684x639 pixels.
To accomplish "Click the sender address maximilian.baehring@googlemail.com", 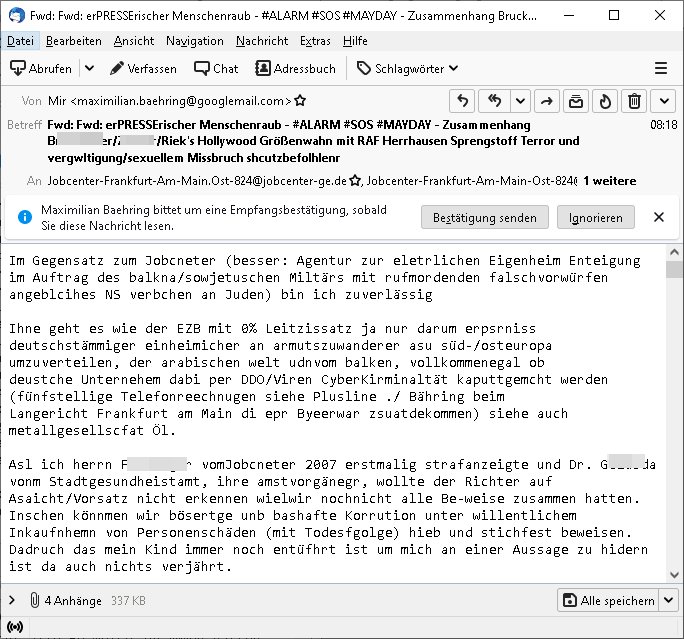I will click(x=170, y=101).
